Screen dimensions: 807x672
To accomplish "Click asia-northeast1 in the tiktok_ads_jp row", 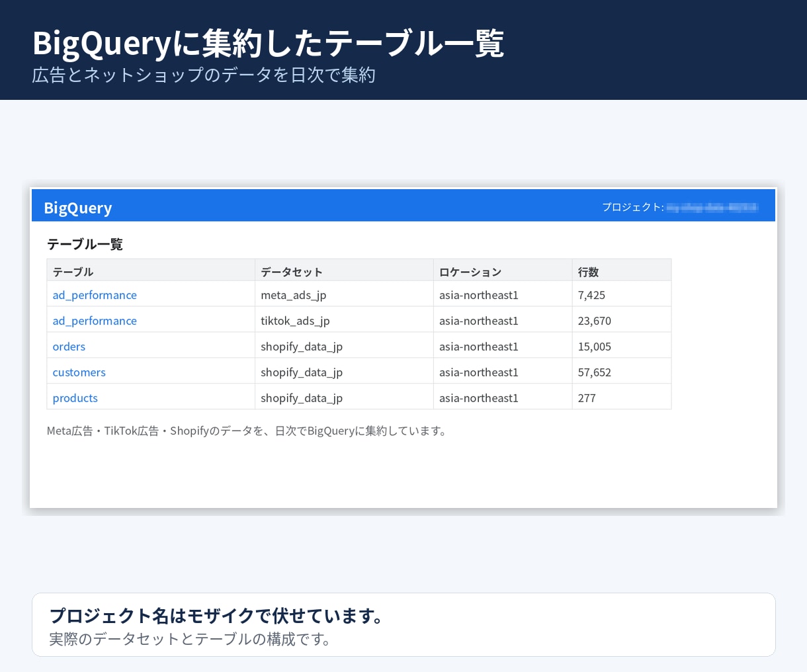I will 479,321.
